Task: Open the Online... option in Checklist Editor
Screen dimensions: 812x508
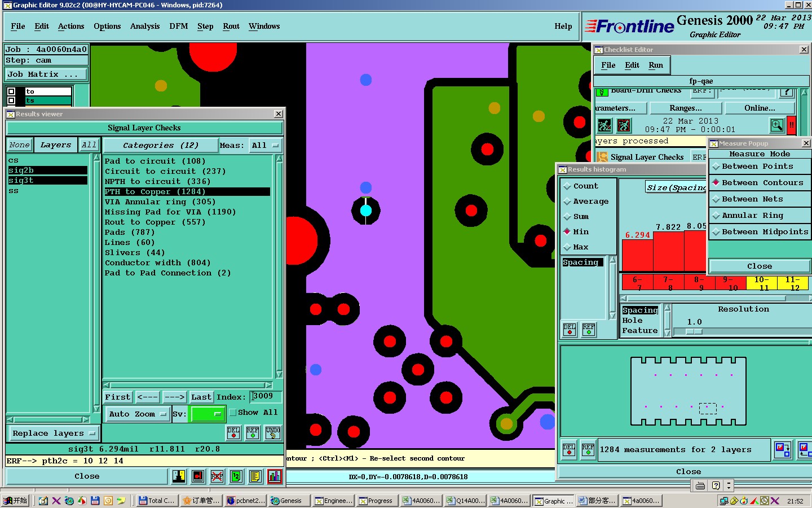Action: 760,108
